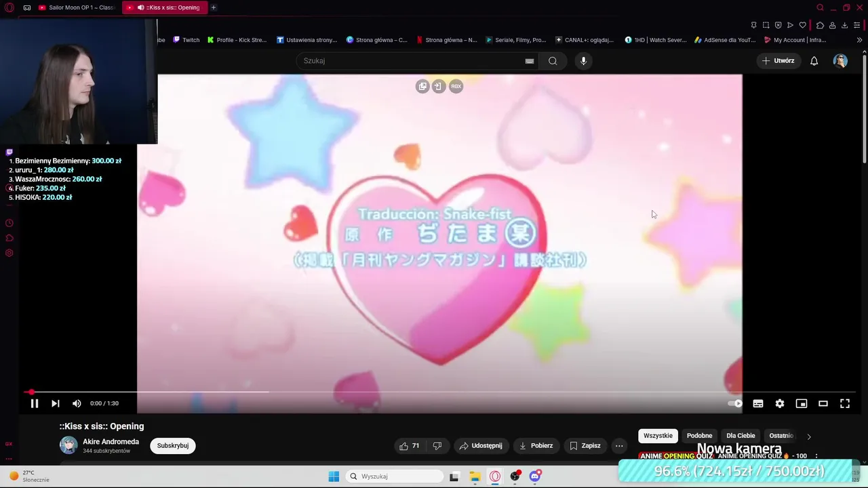The image size is (868, 488).
Task: Open more actions three-dot menu
Action: 619,445
